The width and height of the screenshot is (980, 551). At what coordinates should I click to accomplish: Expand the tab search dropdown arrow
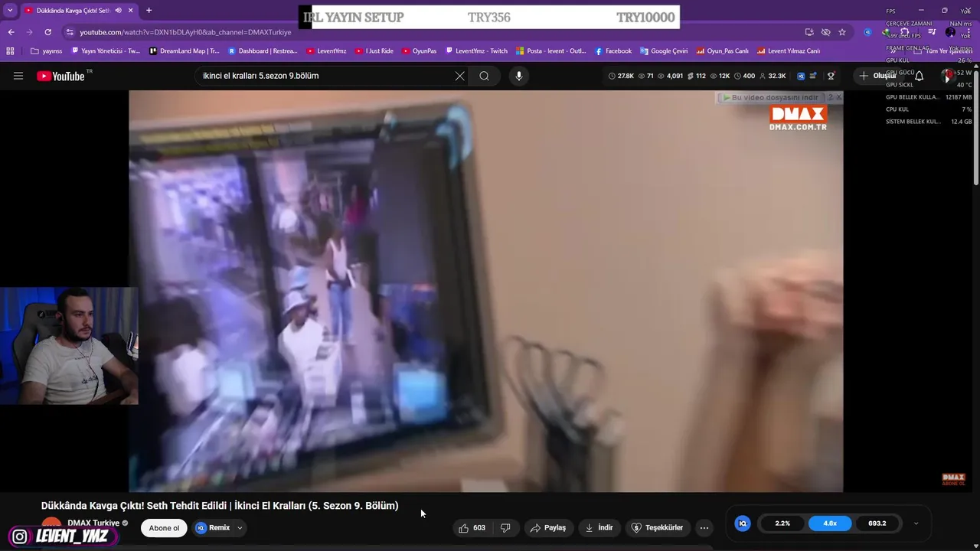click(10, 11)
